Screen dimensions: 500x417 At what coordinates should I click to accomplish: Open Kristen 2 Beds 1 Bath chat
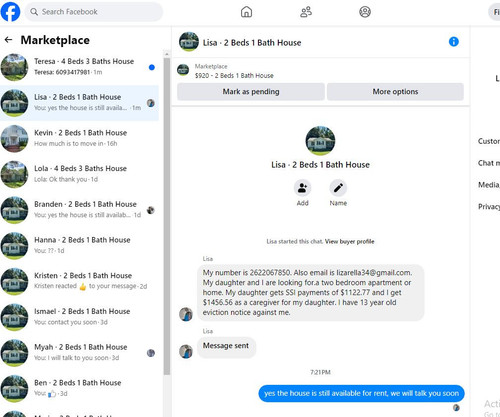pyautogui.click(x=79, y=281)
